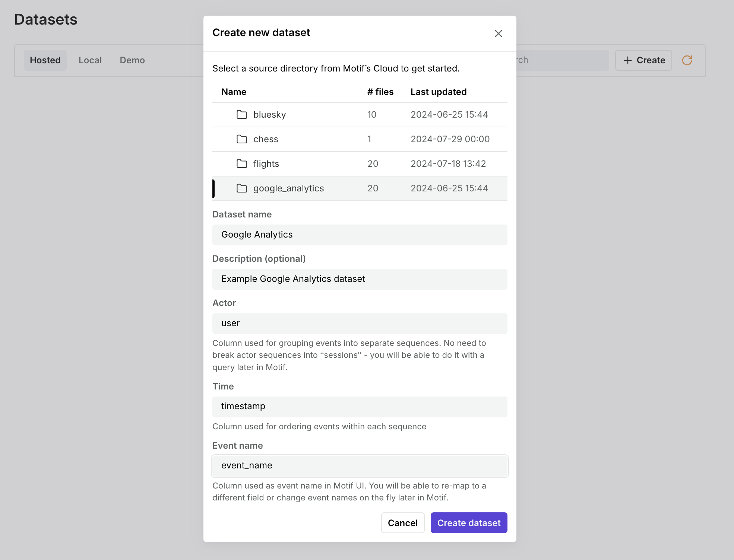The height and width of the screenshot is (560, 734).
Task: Click the # files column header
Action: (x=380, y=92)
